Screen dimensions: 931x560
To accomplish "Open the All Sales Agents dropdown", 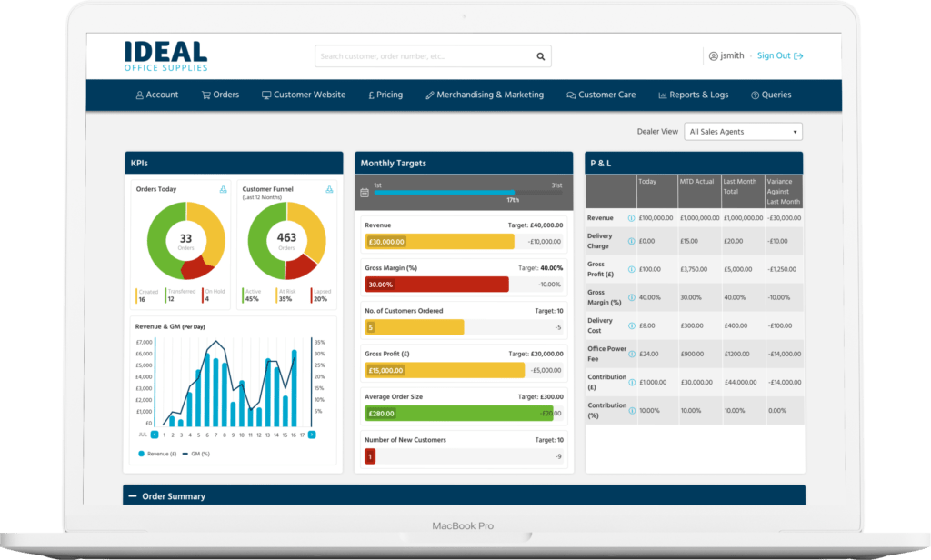I will click(x=743, y=132).
